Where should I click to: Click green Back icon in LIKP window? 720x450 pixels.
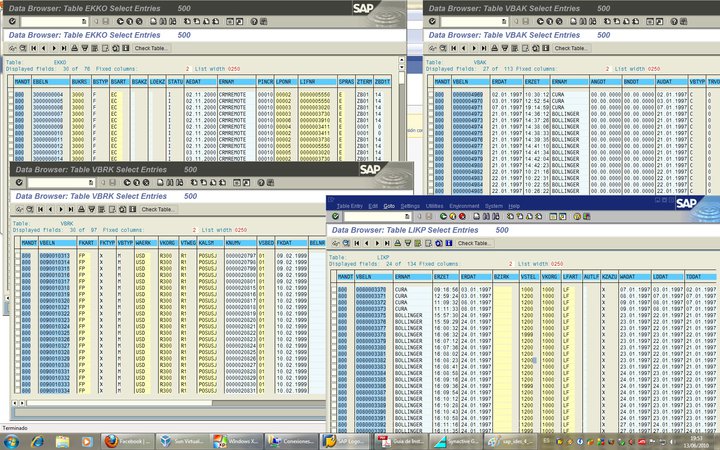click(x=443, y=216)
